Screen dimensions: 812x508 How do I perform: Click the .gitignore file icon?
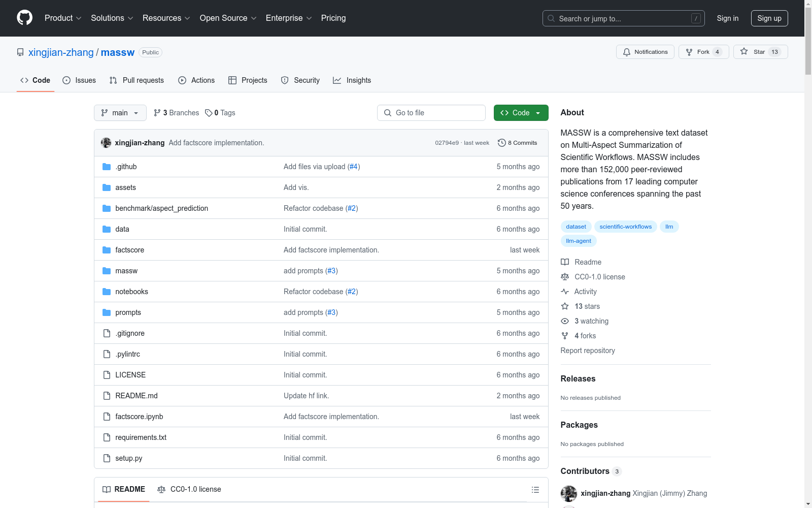[107, 333]
